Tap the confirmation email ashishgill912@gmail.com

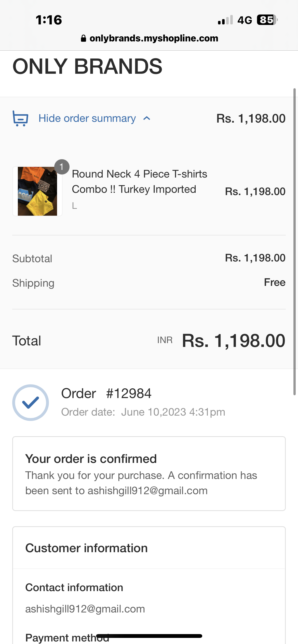click(x=147, y=491)
